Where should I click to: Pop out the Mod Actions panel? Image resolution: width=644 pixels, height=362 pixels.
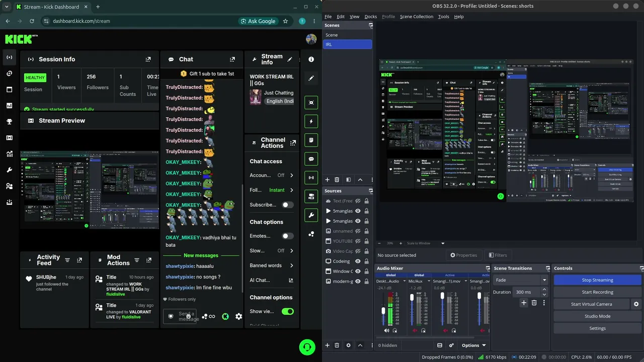[x=148, y=260]
